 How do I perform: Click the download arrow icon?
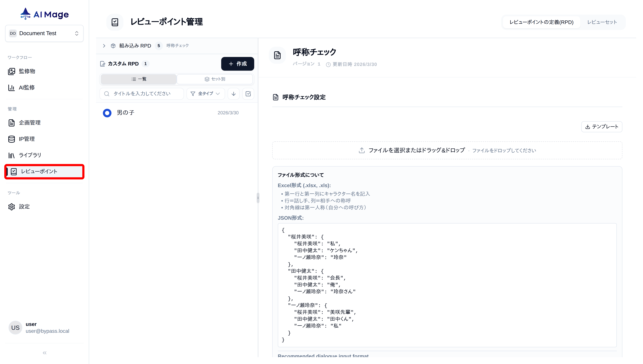click(233, 94)
